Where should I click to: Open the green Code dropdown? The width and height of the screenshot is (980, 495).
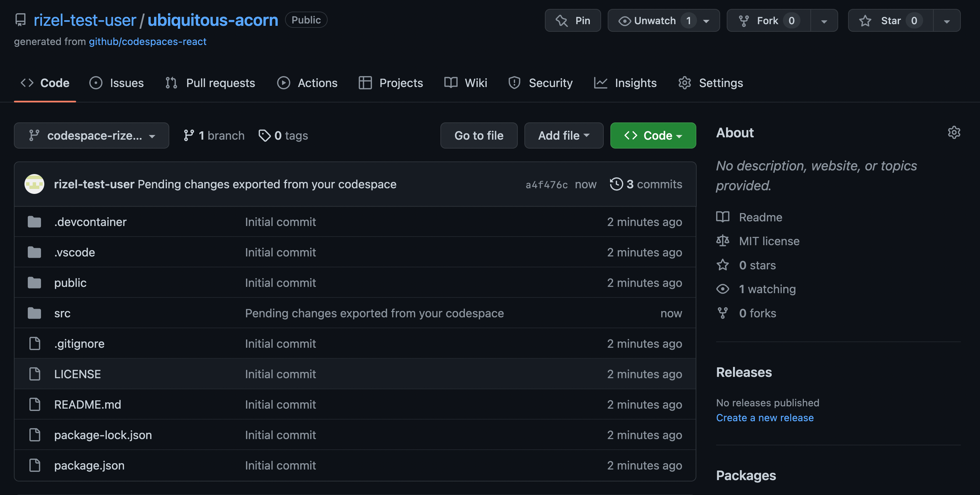(653, 136)
